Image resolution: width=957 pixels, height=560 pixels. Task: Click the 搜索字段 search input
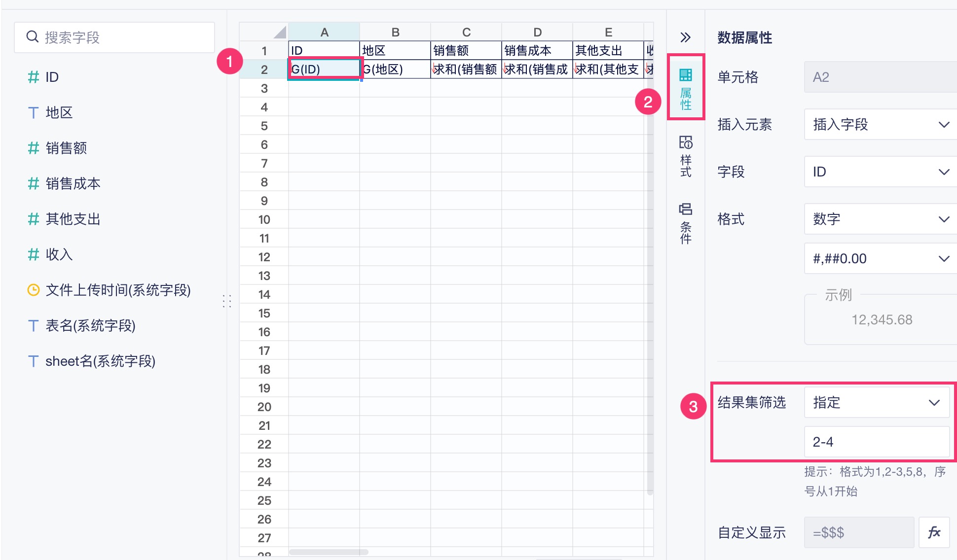[x=123, y=37]
